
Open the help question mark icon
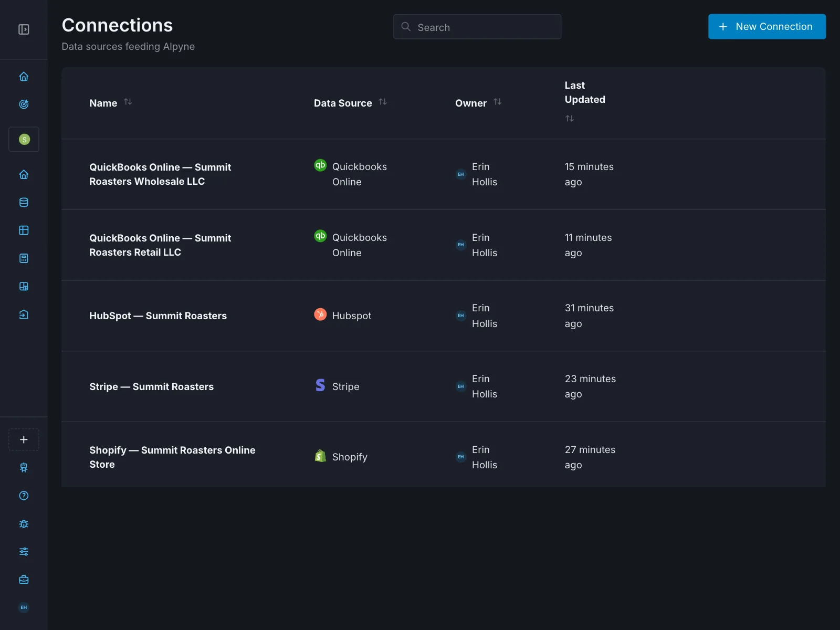(x=24, y=496)
